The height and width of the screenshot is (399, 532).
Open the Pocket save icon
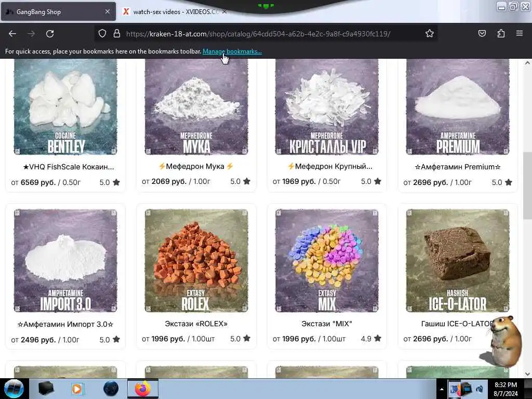482,33
